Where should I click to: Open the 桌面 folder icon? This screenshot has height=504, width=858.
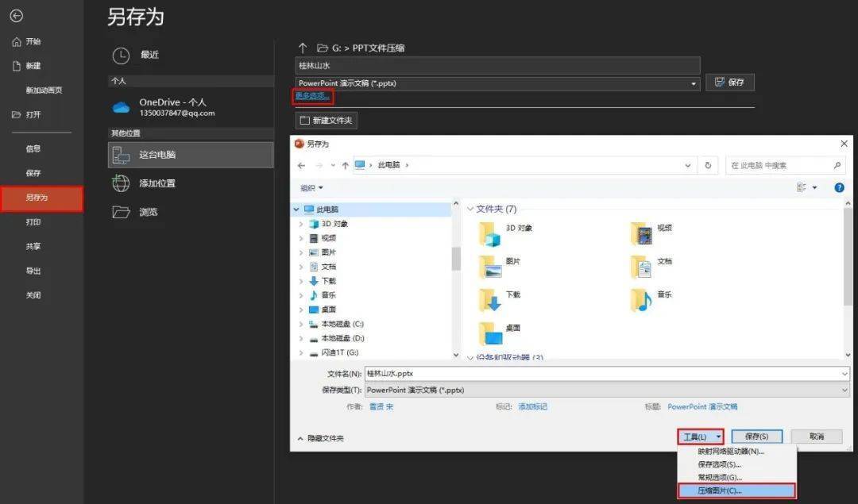coord(489,334)
